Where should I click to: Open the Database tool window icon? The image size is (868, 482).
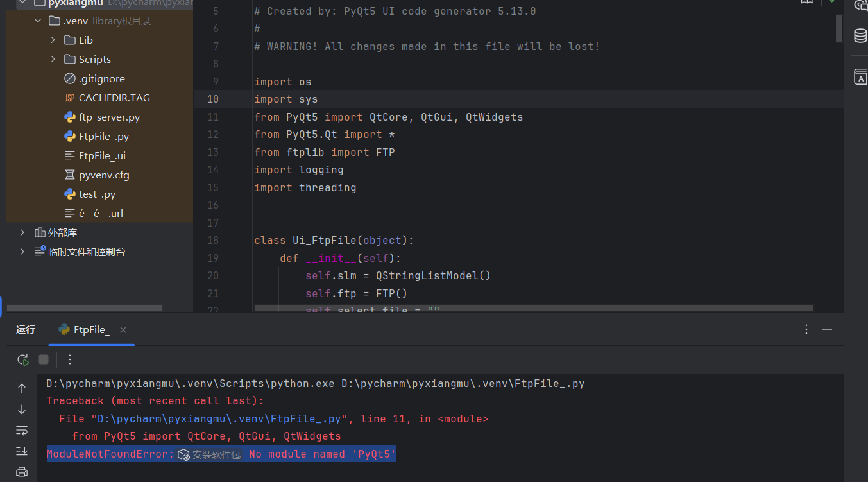coord(860,36)
